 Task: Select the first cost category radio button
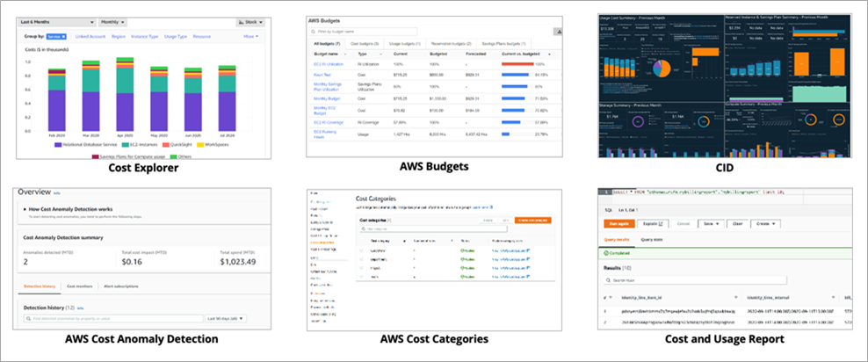click(361, 251)
